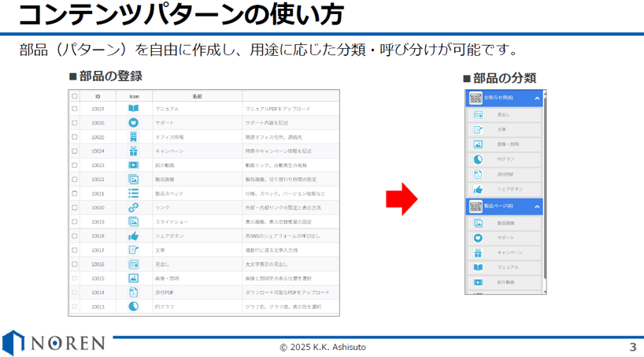Image resolution: width=644 pixels, height=357 pixels.
Task: Choose 円グラフ in the お知らせ用 panel
Action: (504, 159)
